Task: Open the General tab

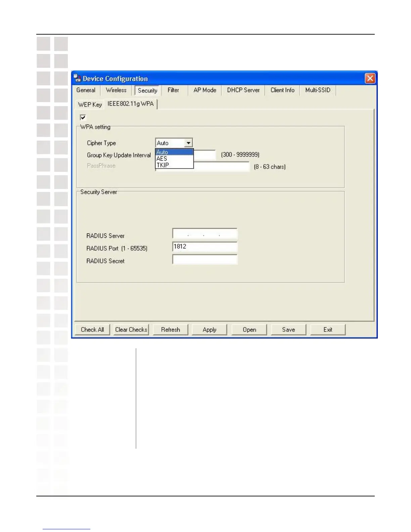Action: pos(86,90)
